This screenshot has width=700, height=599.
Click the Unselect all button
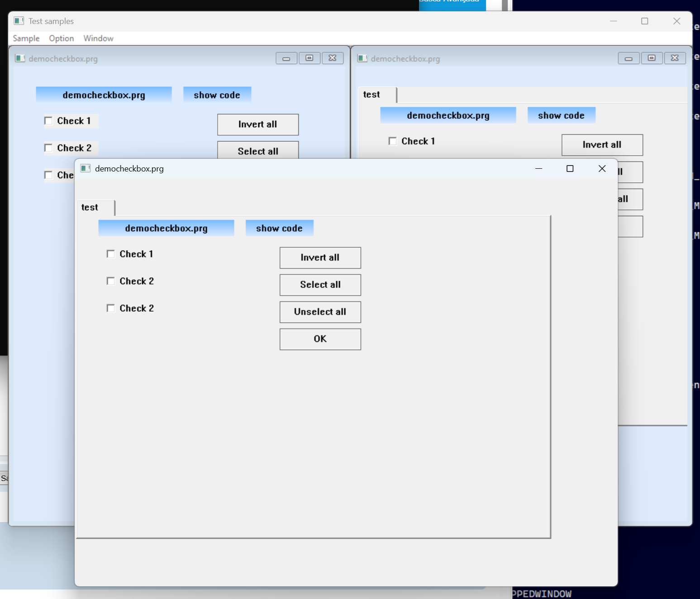coord(320,312)
